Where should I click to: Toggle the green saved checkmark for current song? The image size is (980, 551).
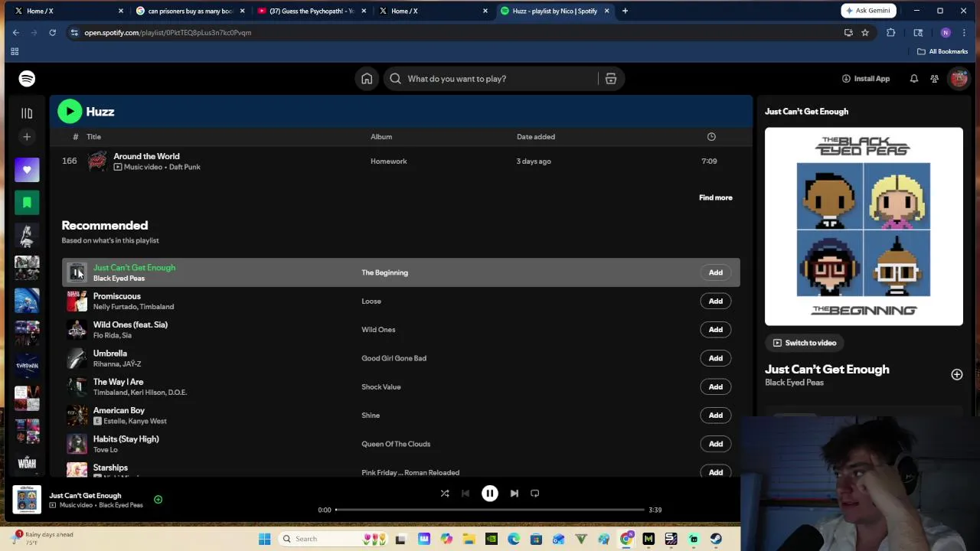(158, 500)
